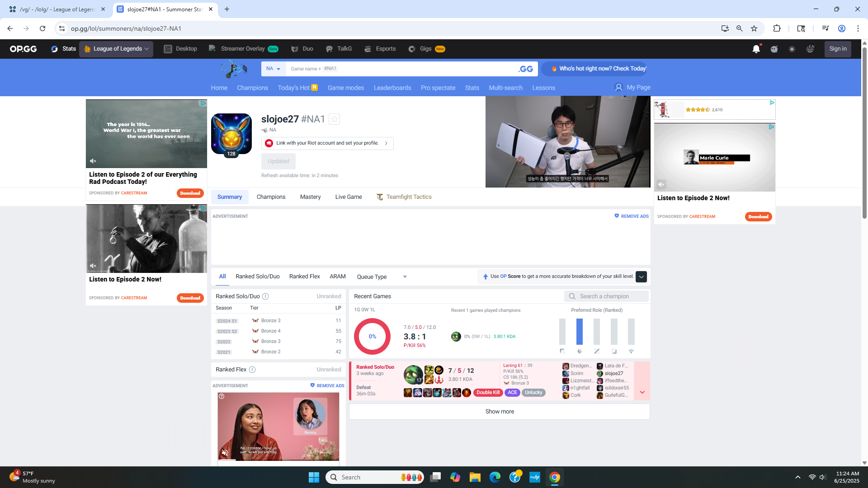
Task: Click the 0% win rate ring chart
Action: coord(372,337)
